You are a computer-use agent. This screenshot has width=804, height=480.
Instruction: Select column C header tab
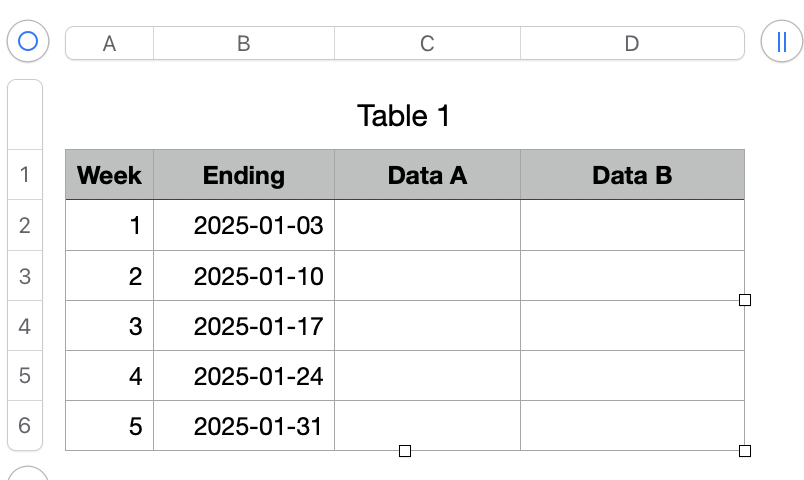pyautogui.click(x=427, y=43)
